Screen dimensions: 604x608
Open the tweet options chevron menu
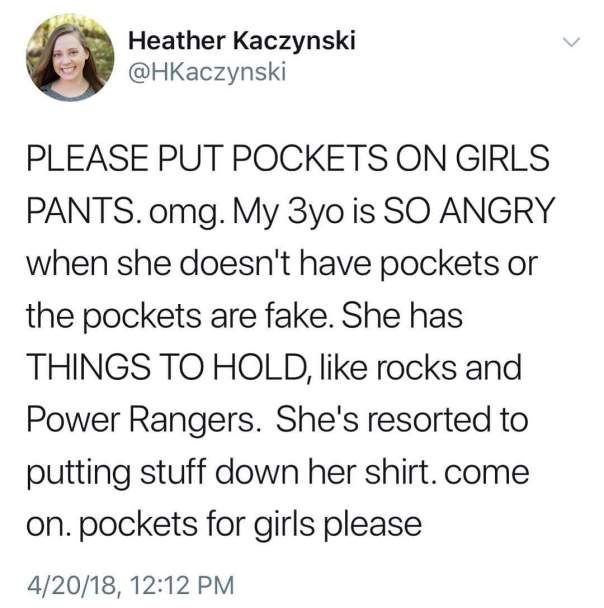(x=571, y=41)
